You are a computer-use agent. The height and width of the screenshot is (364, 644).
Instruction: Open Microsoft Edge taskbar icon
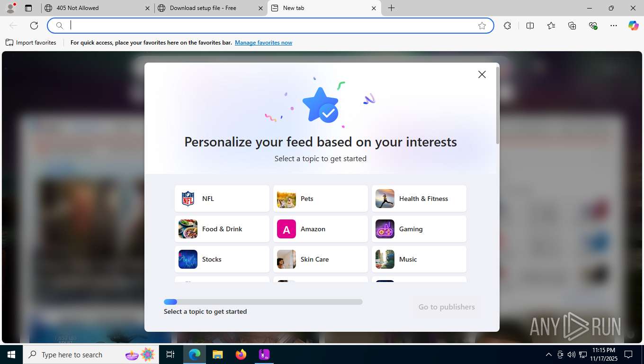(x=195, y=355)
